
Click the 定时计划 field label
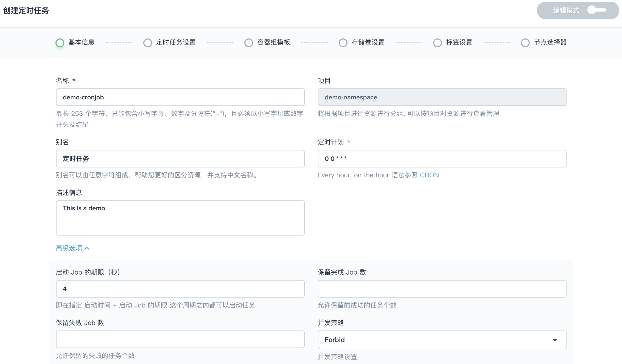[331, 142]
